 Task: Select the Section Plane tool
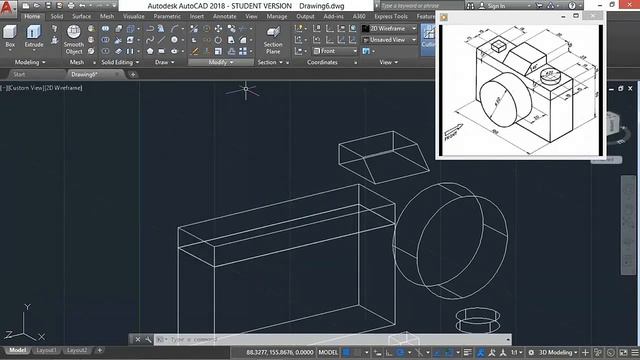tap(273, 40)
